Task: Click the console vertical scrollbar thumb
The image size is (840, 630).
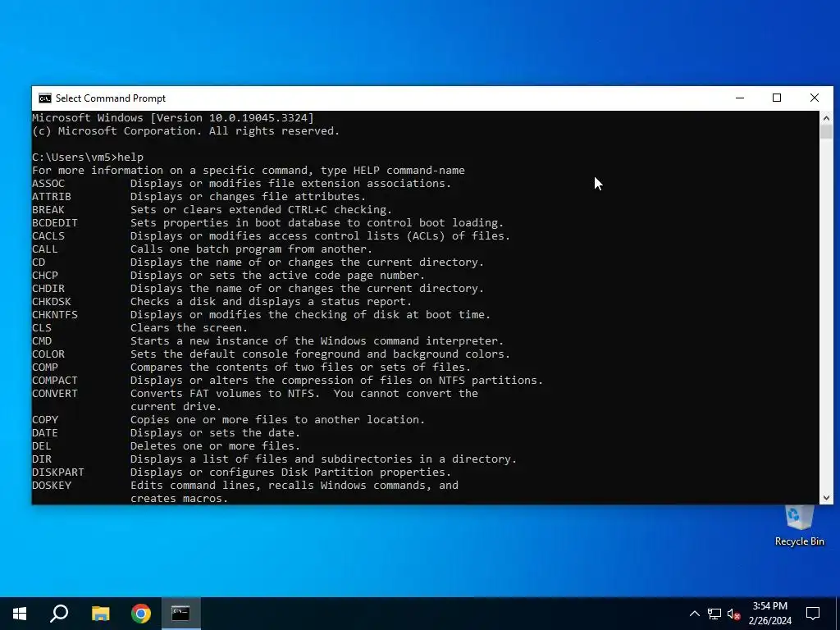Action: point(826,132)
